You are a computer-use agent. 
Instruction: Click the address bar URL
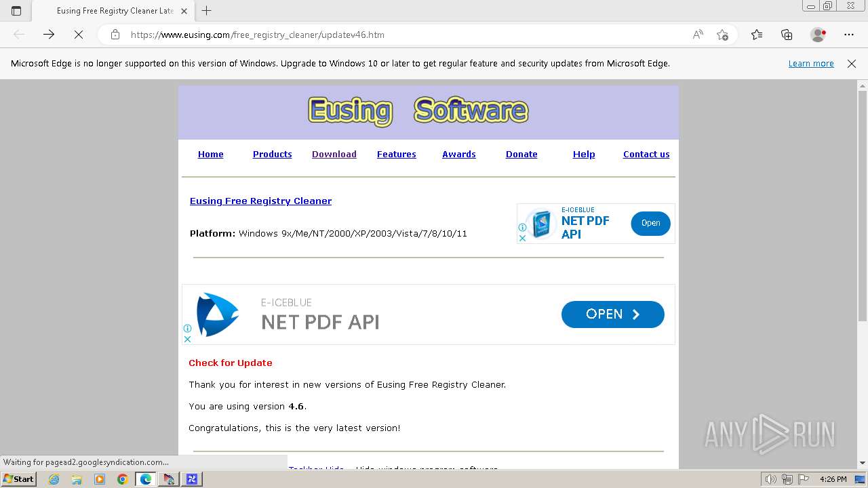pyautogui.click(x=258, y=35)
